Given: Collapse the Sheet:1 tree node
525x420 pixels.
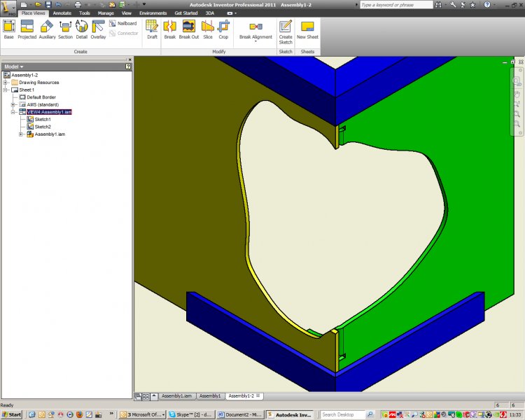Looking at the screenshot, I should click(6, 90).
